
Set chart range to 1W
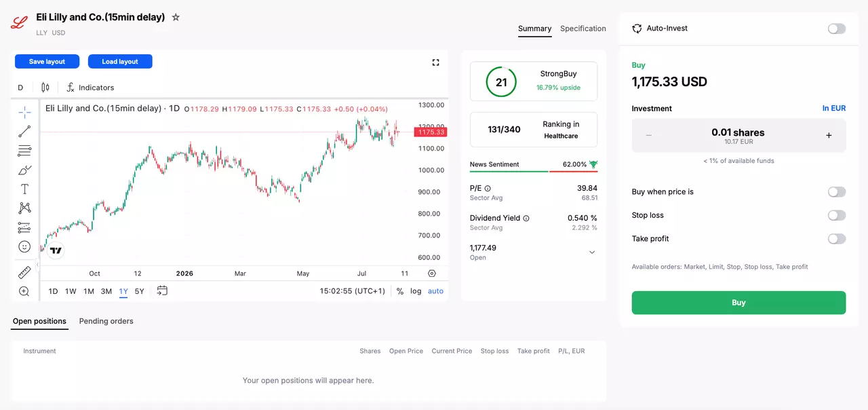71,291
